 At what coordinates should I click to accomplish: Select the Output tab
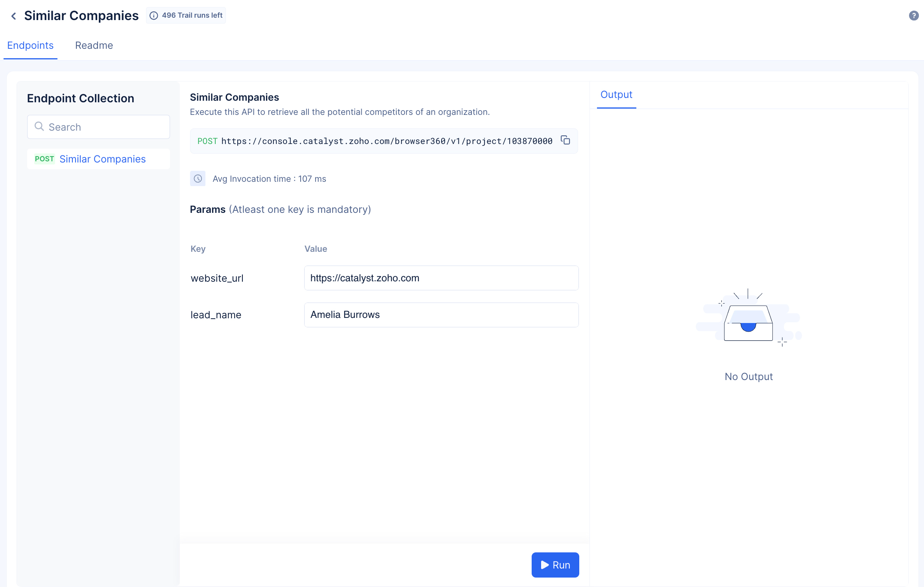(616, 95)
